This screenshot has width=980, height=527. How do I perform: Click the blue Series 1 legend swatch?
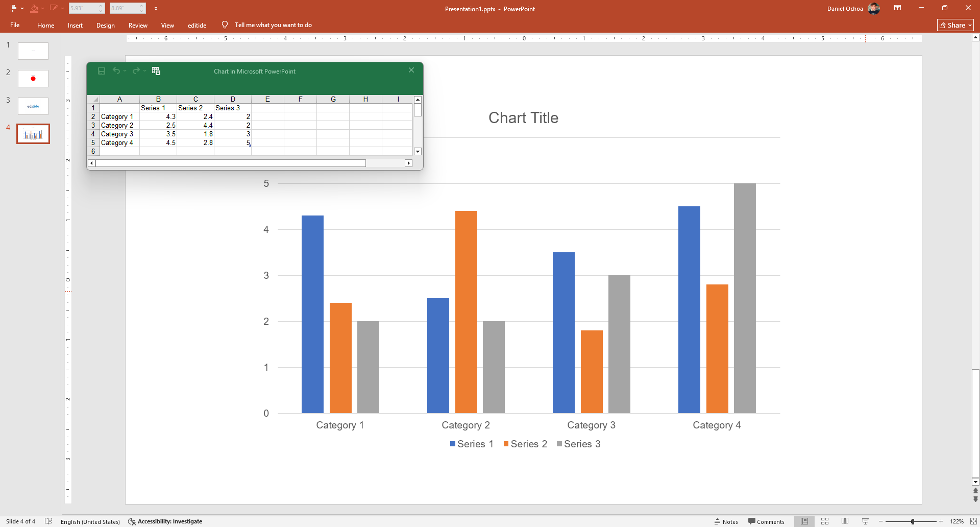pos(453,444)
